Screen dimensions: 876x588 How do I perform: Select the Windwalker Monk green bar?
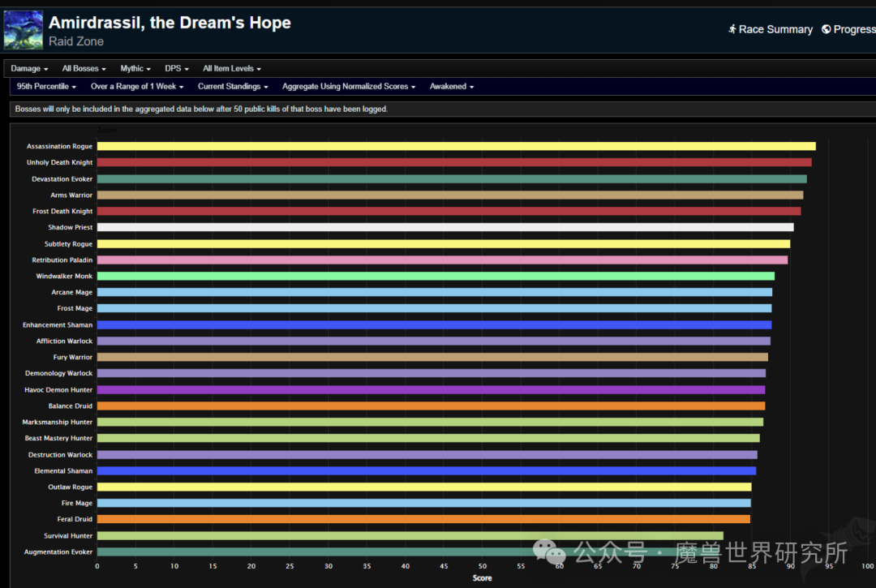(x=436, y=276)
